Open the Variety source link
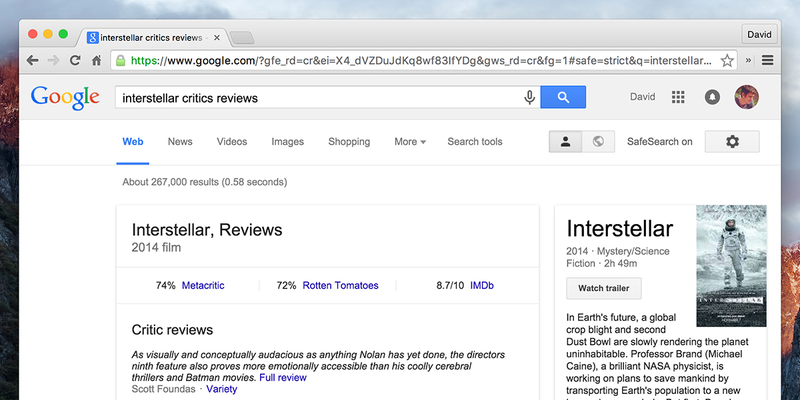This screenshot has height=400, width=800. (222, 389)
